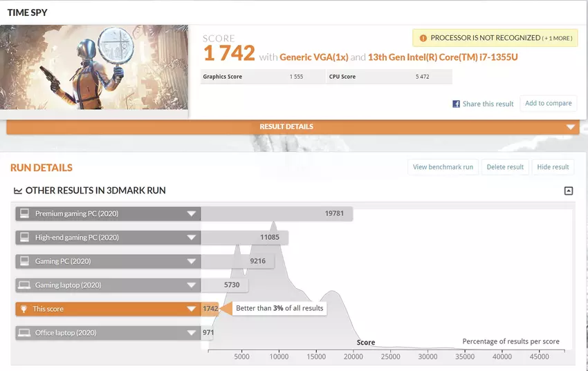Click the laptop icon on Gaming laptop row
Image resolution: width=588 pixels, height=371 pixels.
click(24, 285)
